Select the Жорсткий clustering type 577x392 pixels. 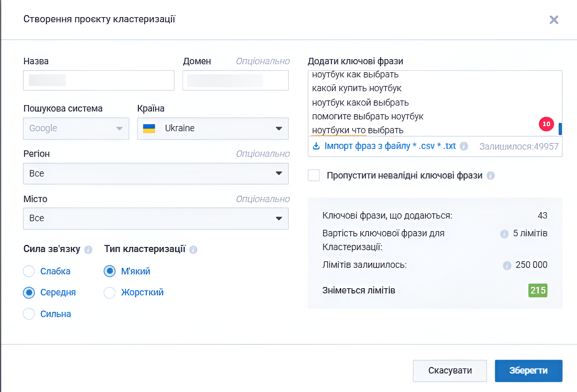[x=110, y=293]
